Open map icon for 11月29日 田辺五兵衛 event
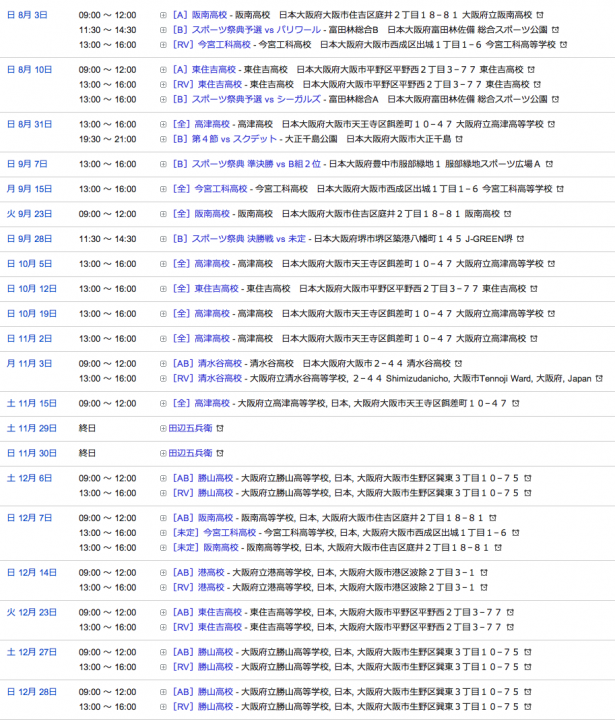 [x=220, y=428]
